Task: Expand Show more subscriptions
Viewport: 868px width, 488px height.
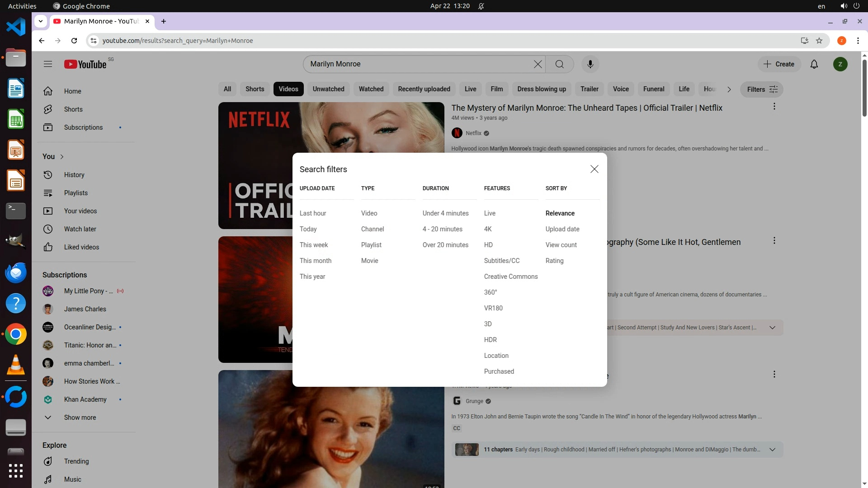Action: click(x=80, y=418)
